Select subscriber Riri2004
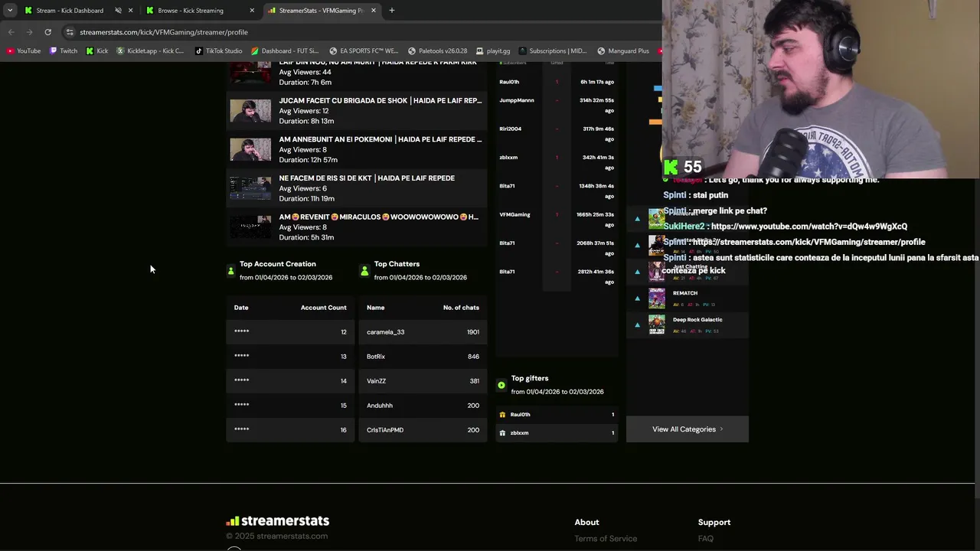The height and width of the screenshot is (551, 980). pos(510,129)
